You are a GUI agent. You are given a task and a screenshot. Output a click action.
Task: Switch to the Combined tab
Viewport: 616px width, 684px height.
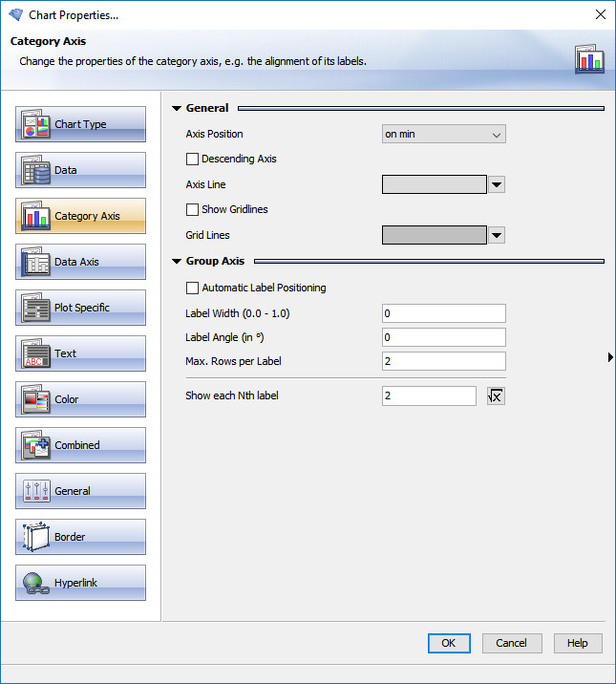tap(80, 445)
